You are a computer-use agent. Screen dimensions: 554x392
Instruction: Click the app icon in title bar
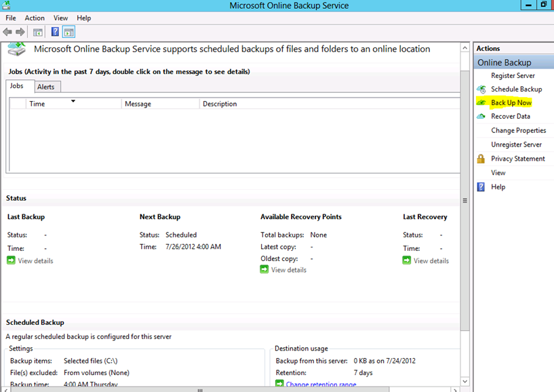coord(6,5)
